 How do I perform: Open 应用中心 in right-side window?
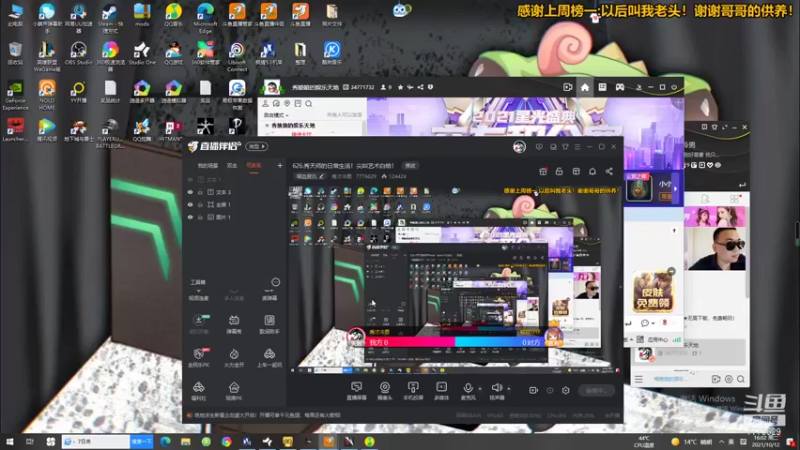[658, 339]
